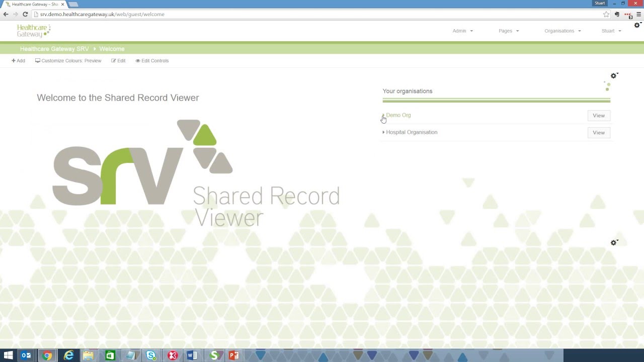The height and width of the screenshot is (362, 644).
Task: Open the Stuart user menu on the page
Action: click(611, 31)
